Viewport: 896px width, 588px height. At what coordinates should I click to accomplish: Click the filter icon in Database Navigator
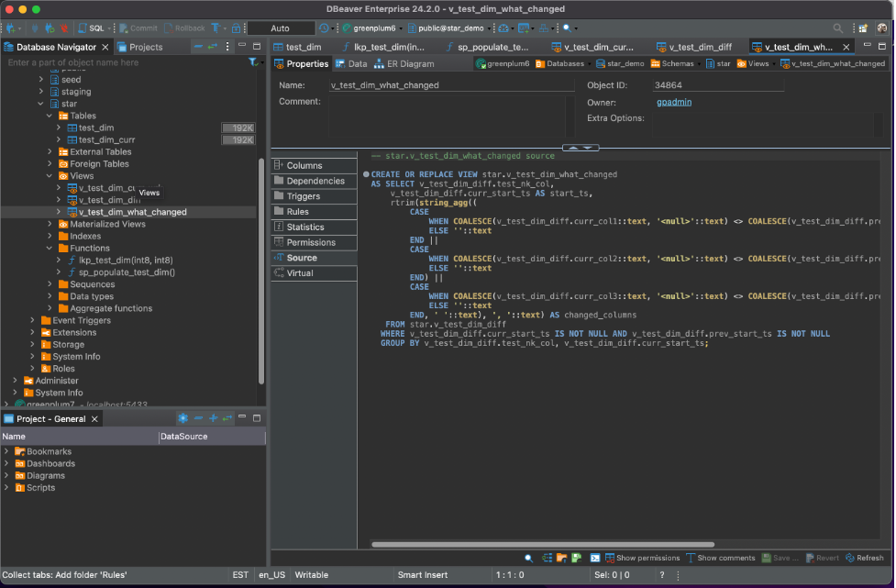tap(253, 62)
